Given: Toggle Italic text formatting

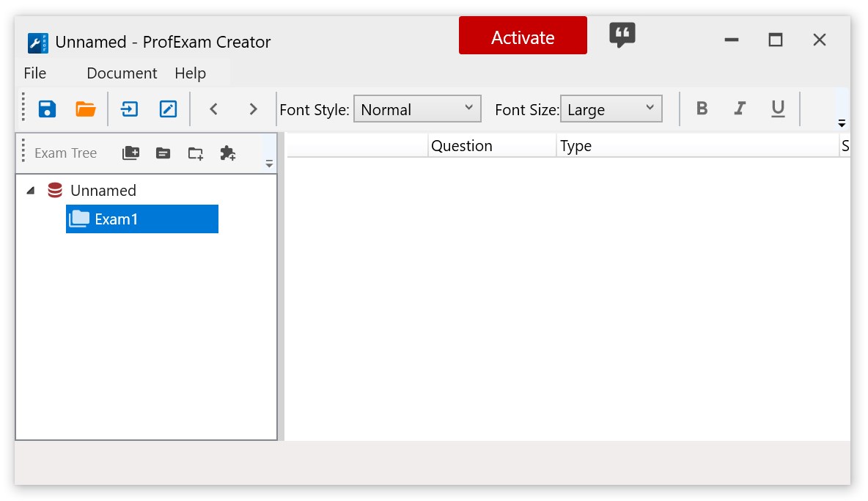Looking at the screenshot, I should (740, 109).
